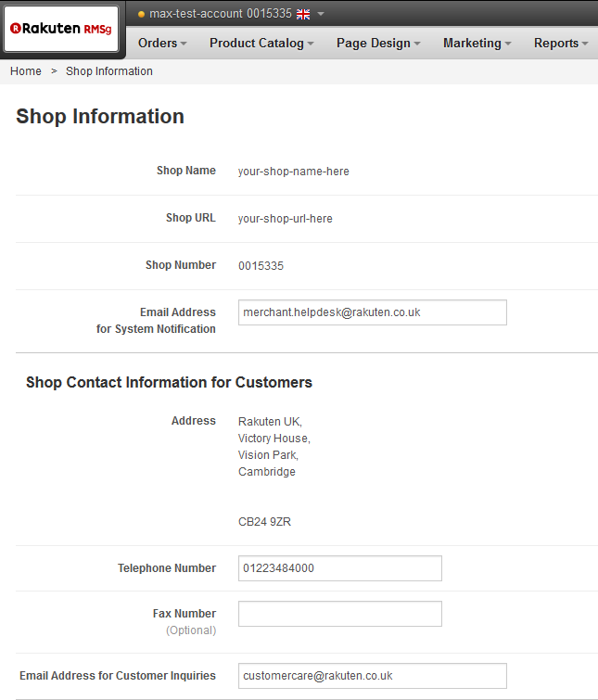This screenshot has height=700, width=598.
Task: Click into the empty Fax Number field
Action: (x=339, y=614)
